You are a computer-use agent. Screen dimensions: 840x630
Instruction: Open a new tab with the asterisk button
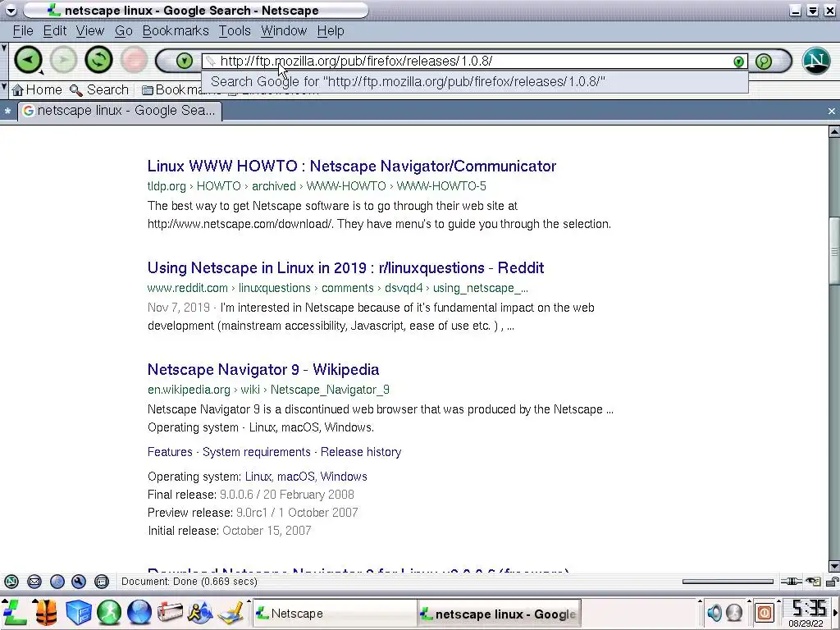coord(7,111)
